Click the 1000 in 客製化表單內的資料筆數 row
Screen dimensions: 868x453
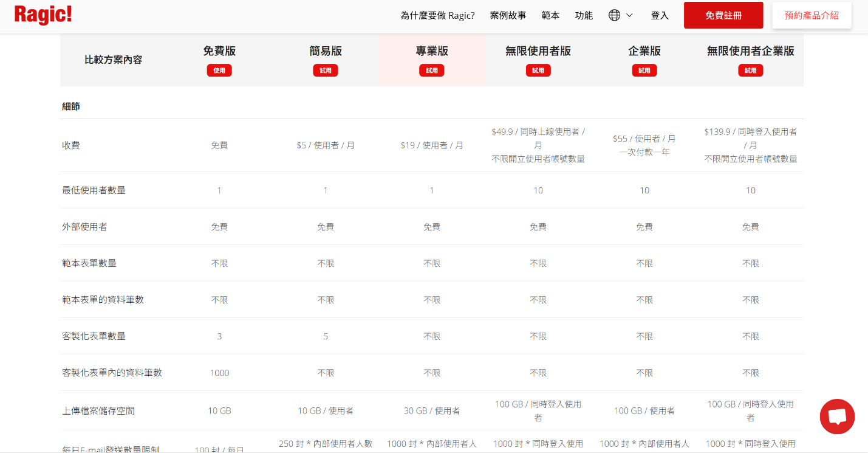coord(219,373)
